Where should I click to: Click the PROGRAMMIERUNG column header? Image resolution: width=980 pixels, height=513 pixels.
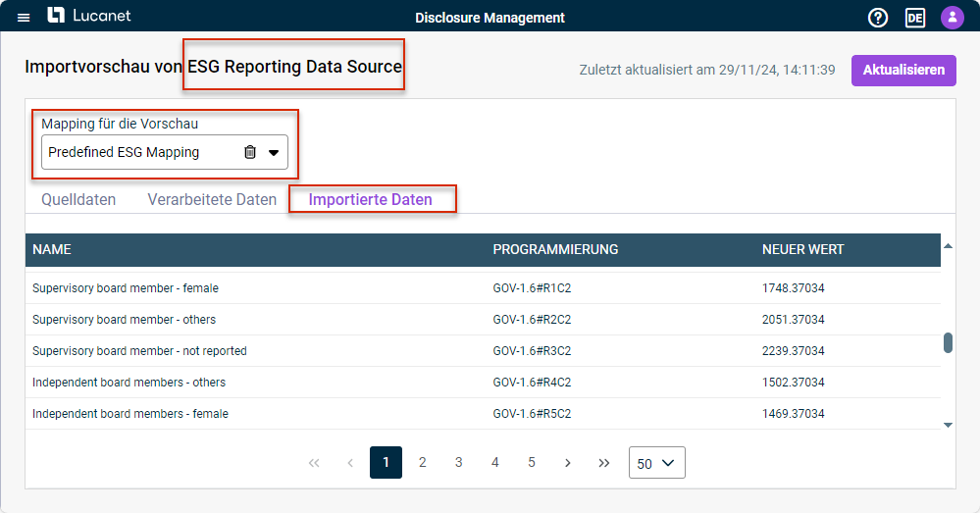(555, 249)
